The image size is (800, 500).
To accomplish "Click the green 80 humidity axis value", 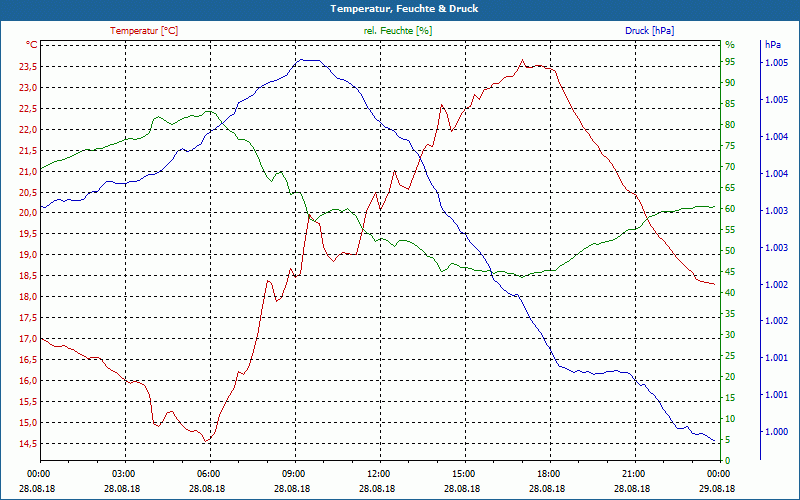I will 730,124.
